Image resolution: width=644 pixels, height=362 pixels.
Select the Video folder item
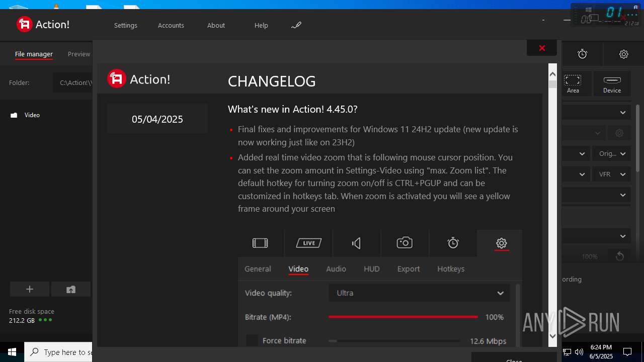pyautogui.click(x=32, y=115)
